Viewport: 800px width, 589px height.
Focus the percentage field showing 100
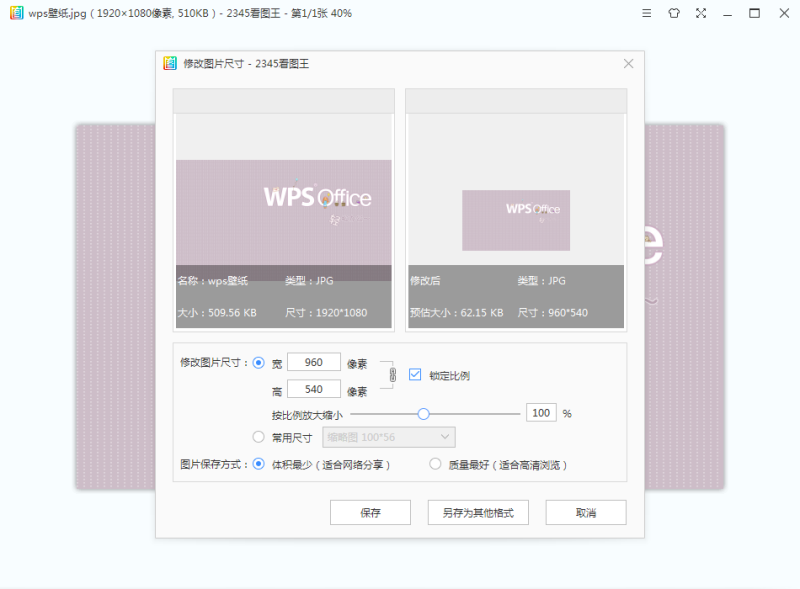(541, 413)
